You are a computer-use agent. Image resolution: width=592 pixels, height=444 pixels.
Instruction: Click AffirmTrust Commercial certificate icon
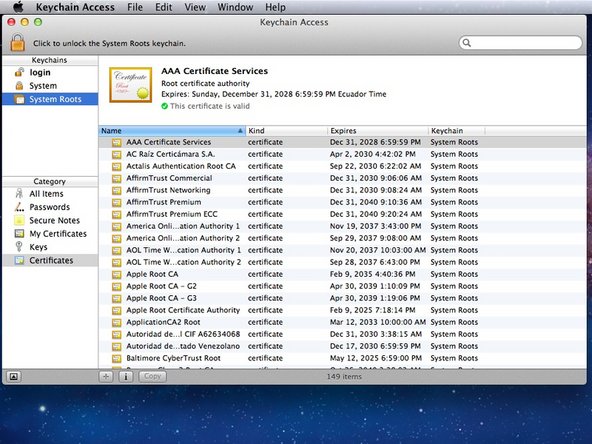[x=117, y=178]
